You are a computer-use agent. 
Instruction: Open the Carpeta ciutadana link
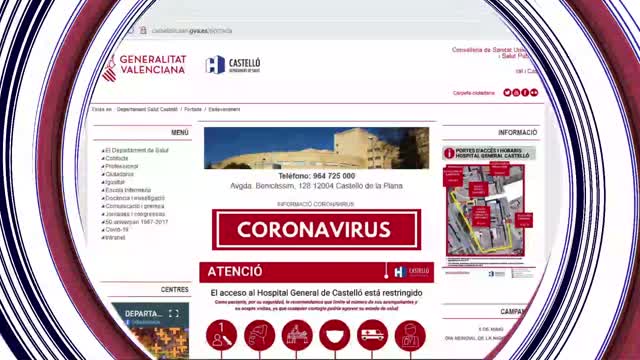tap(473, 93)
